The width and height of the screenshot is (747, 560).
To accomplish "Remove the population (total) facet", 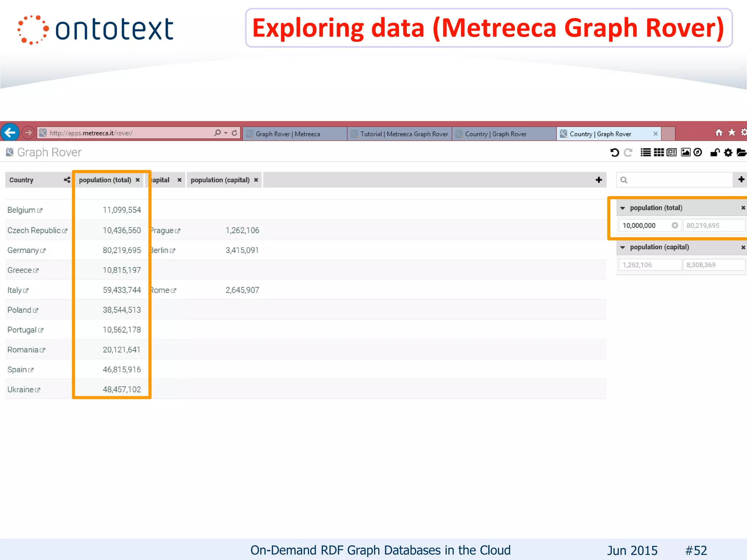I will [x=743, y=208].
